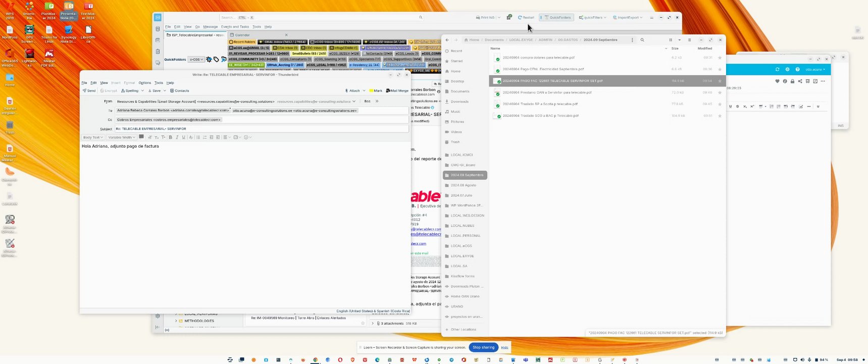Click Thunderbird global search box

point(322,17)
